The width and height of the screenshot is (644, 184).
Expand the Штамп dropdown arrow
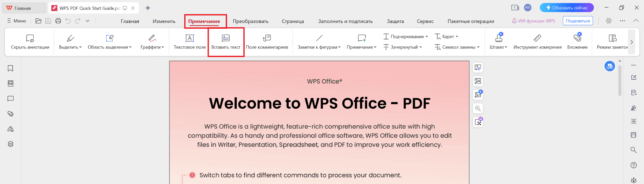point(506,47)
